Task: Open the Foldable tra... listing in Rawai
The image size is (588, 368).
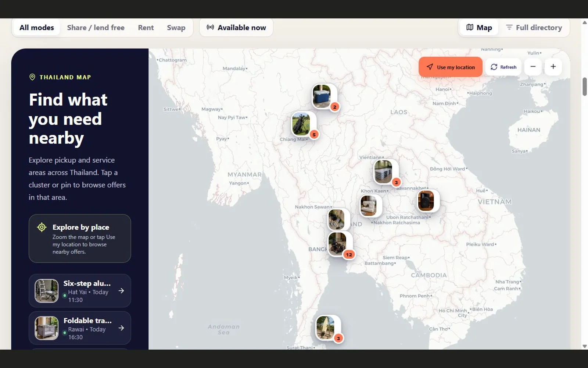Action: pos(80,328)
